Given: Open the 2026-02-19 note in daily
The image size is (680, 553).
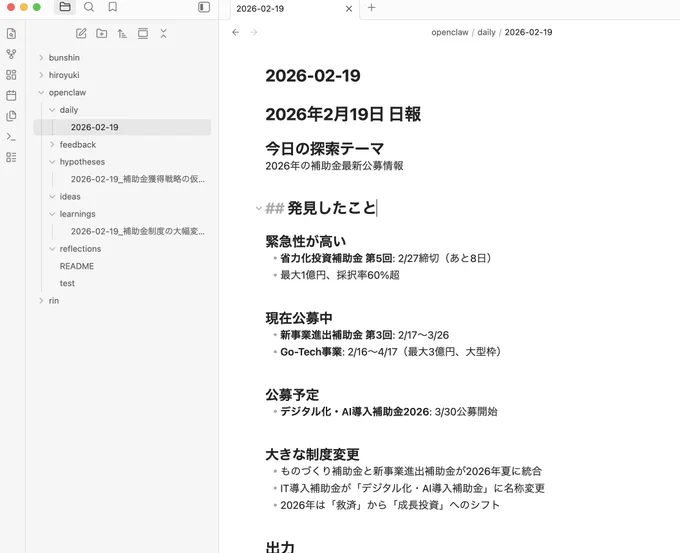Looking at the screenshot, I should [122, 127].
